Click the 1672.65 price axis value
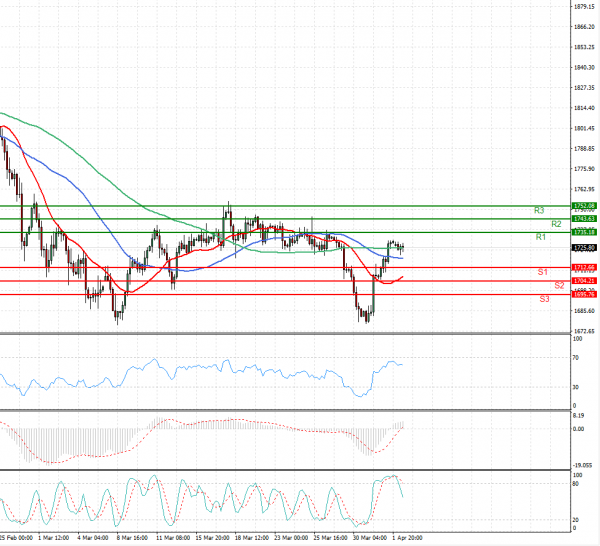 point(584,331)
